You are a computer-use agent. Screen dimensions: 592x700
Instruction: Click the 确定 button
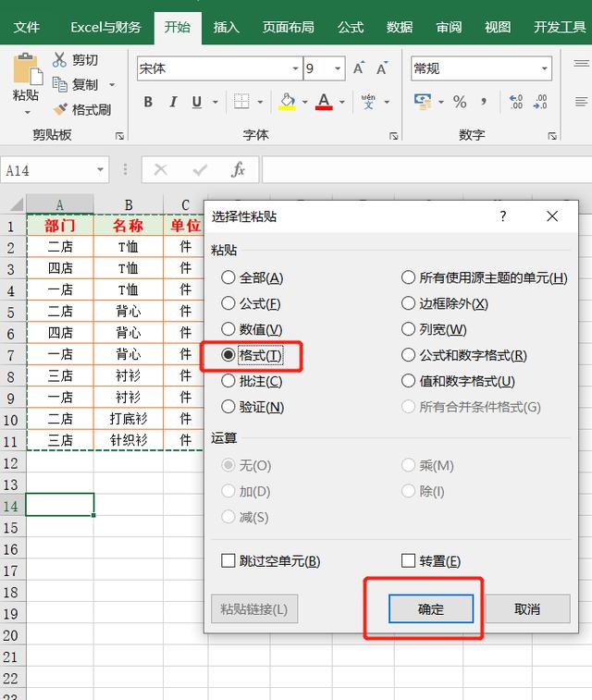[x=431, y=608]
